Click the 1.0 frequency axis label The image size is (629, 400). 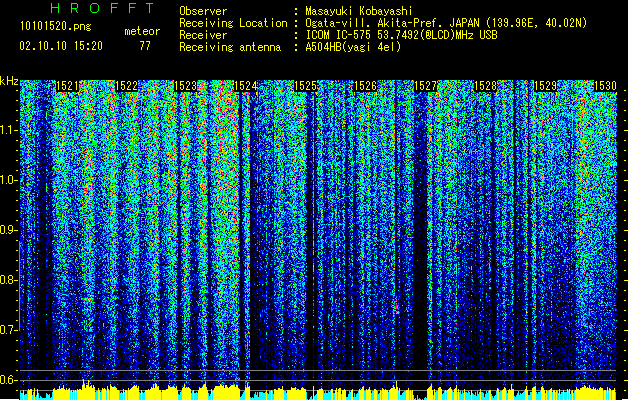[8, 180]
